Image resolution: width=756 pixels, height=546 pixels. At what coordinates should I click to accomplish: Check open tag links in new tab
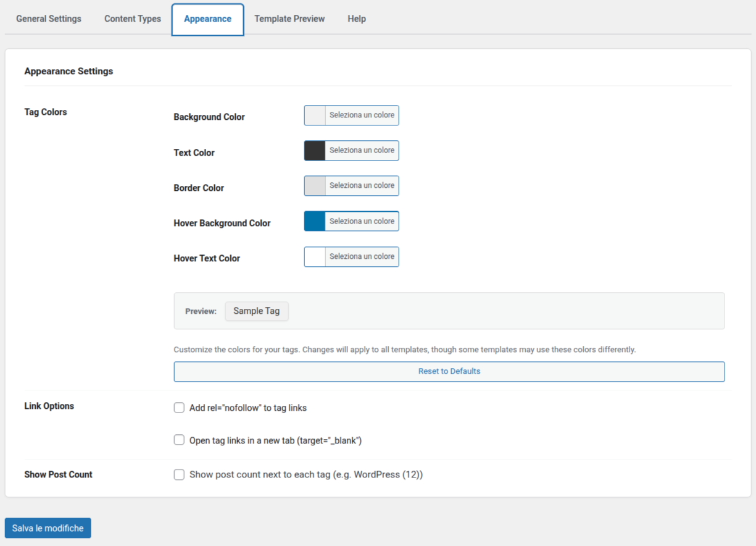[179, 440]
